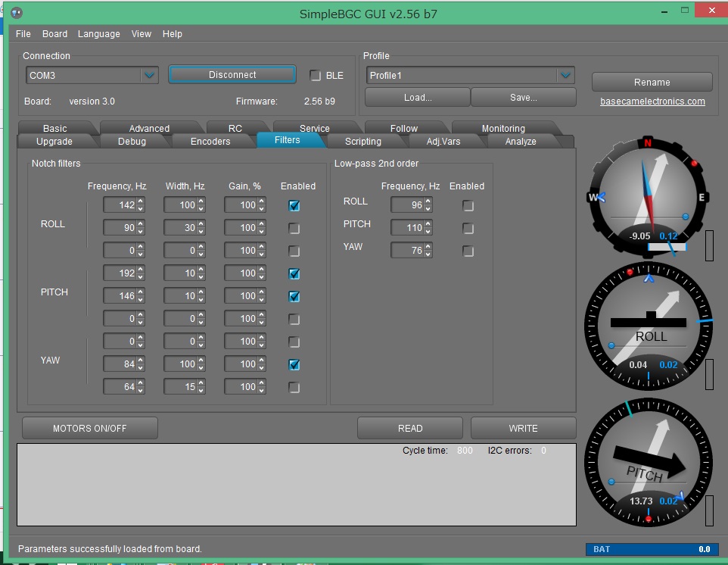Open the COM3 port dropdown
This screenshot has height=565, width=728.
coord(149,75)
